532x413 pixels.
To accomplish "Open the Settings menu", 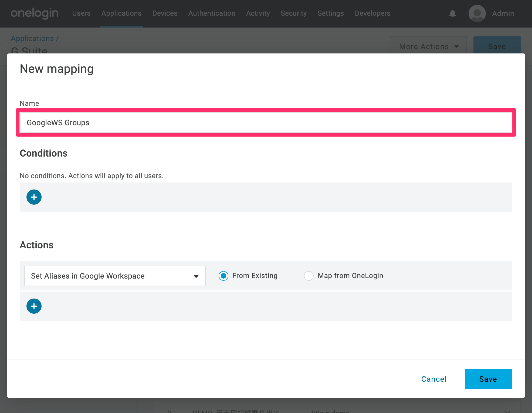I will (x=331, y=13).
